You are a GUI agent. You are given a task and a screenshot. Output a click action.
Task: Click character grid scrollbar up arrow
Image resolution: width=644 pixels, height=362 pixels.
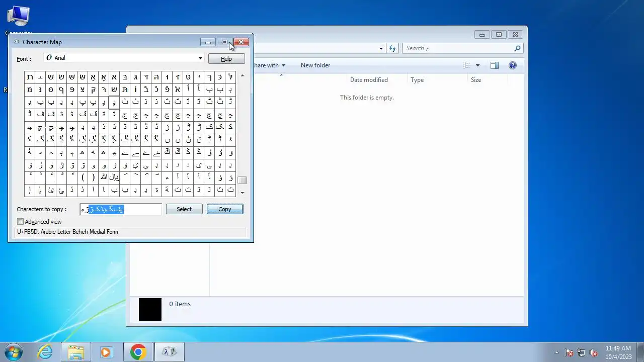(x=243, y=76)
